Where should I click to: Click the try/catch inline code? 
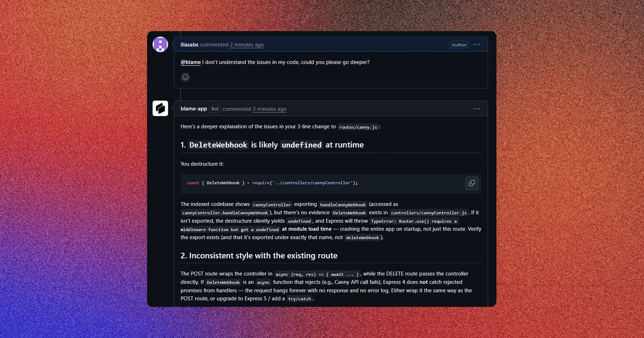299,299
